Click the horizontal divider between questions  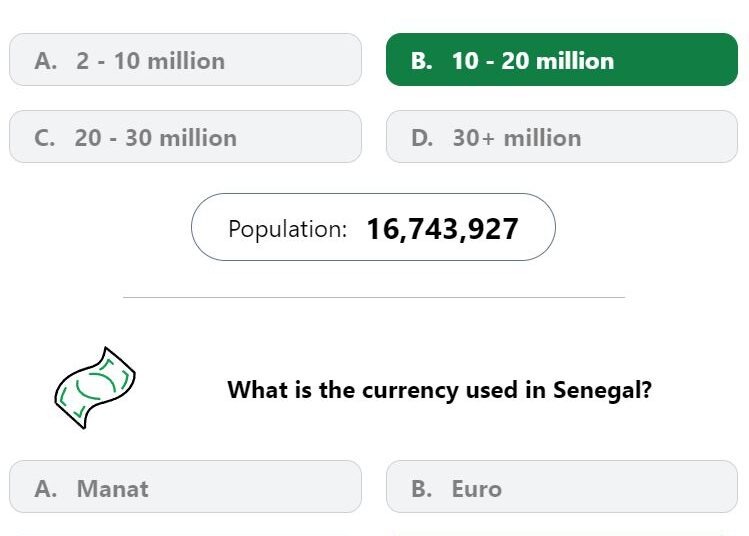374,297
